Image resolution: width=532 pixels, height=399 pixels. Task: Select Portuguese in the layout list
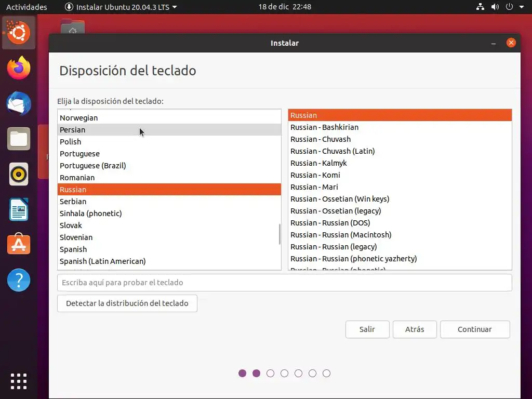169,154
